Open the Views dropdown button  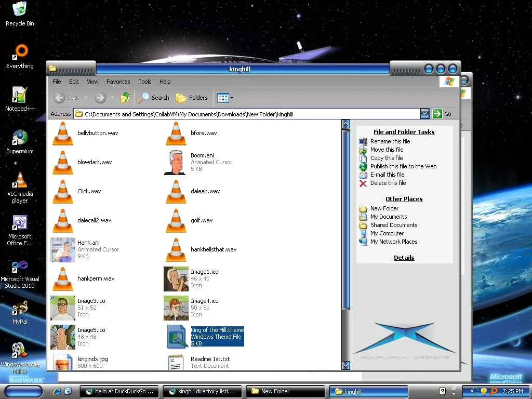225,98
